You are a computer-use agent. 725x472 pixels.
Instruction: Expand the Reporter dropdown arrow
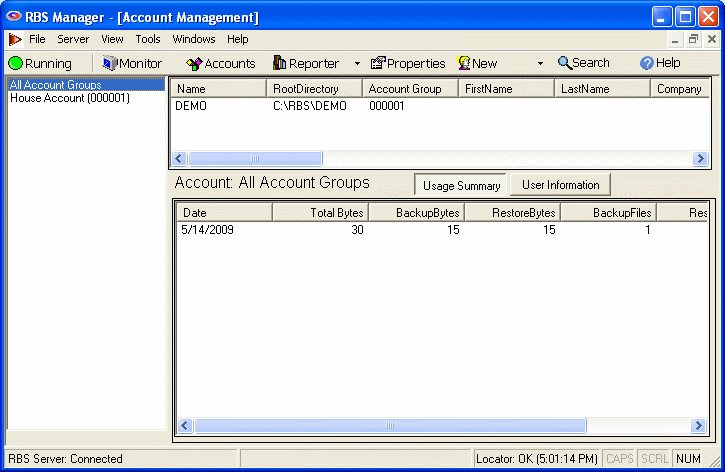click(357, 63)
